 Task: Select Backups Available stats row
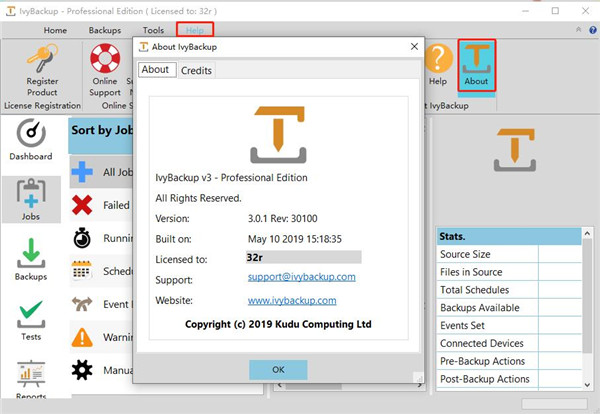509,308
